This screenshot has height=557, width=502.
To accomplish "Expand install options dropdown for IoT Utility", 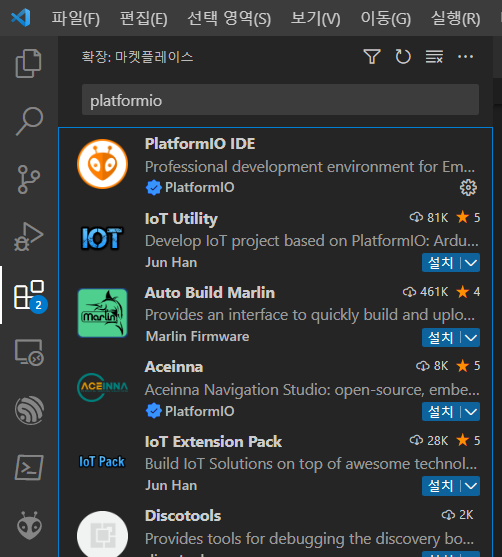I will (471, 263).
